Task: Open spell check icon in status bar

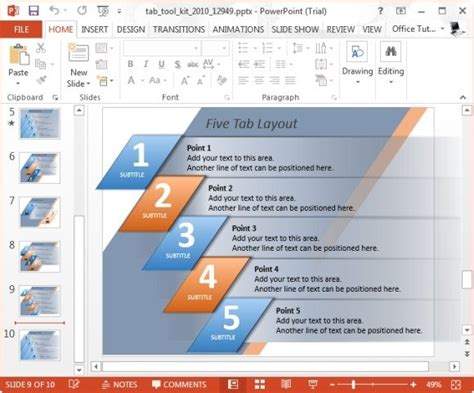Action: click(x=74, y=384)
